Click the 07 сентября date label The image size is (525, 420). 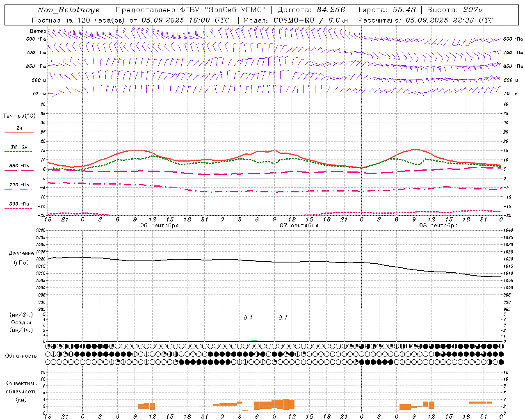click(299, 225)
